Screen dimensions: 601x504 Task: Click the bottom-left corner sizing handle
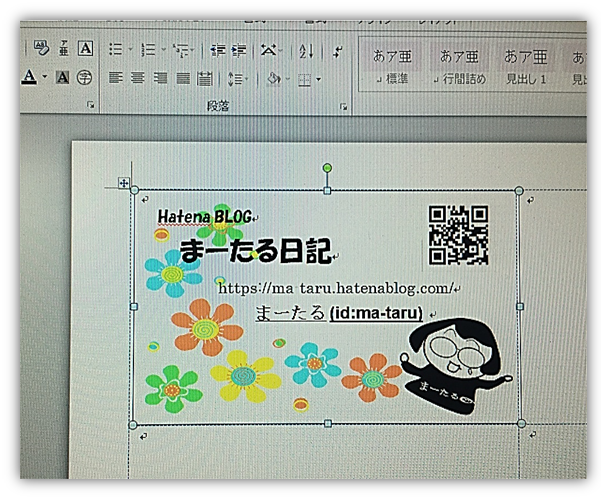coord(133,425)
